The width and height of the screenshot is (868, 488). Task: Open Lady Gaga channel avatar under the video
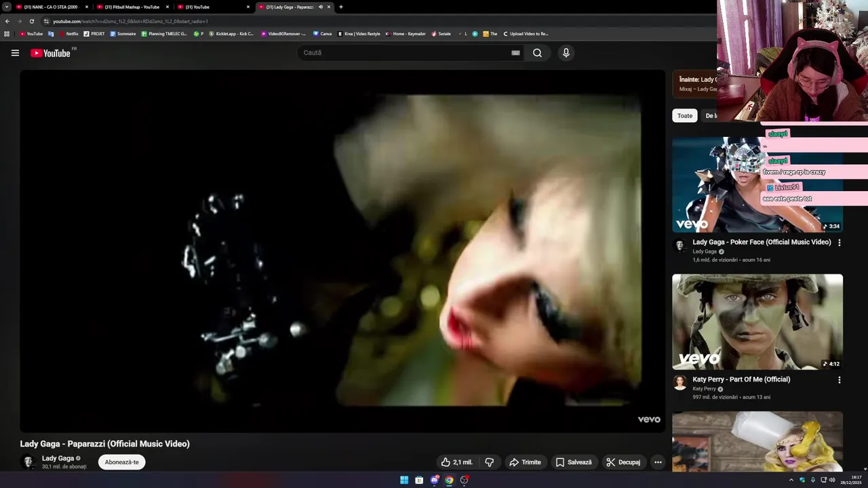coord(28,462)
